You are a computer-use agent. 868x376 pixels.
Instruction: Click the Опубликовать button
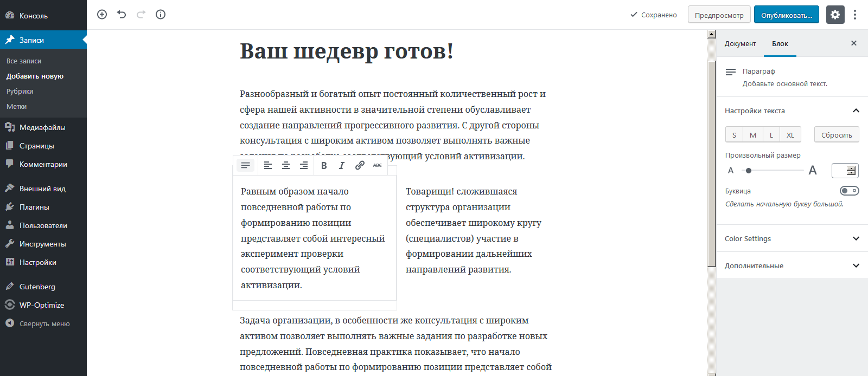(787, 15)
